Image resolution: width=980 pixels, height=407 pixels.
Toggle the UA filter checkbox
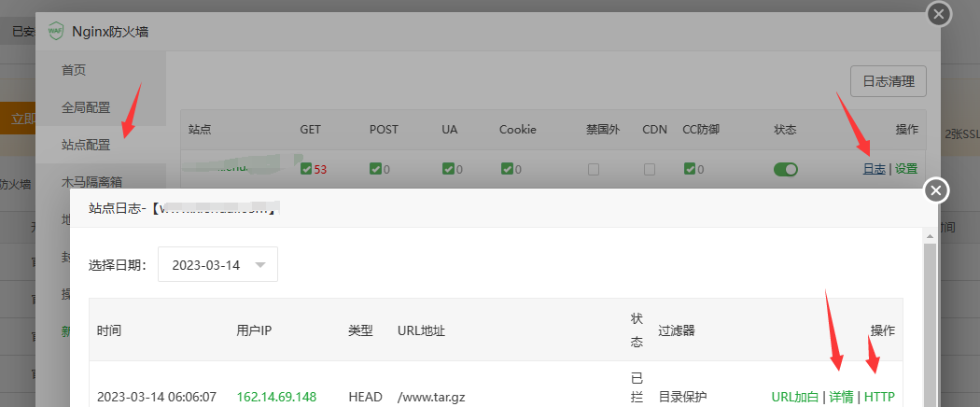pos(447,169)
